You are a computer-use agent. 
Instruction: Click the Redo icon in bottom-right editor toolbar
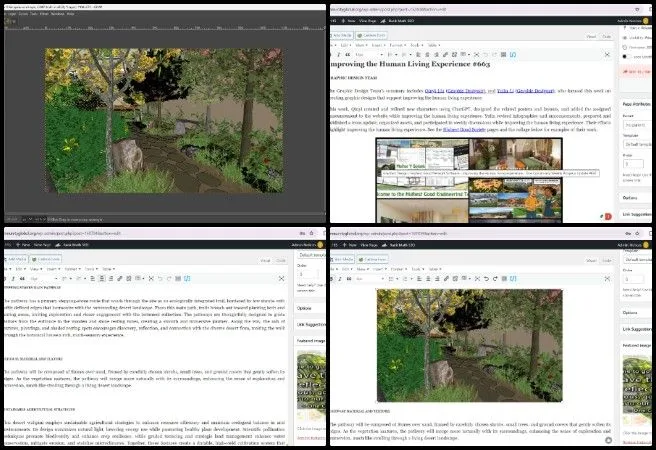(x=496, y=278)
